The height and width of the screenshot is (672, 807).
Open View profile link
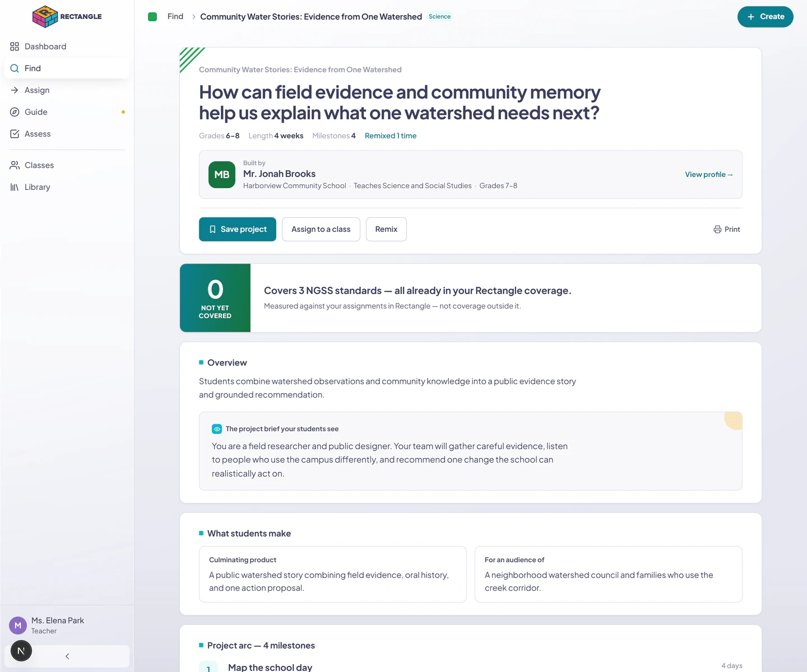[709, 175]
